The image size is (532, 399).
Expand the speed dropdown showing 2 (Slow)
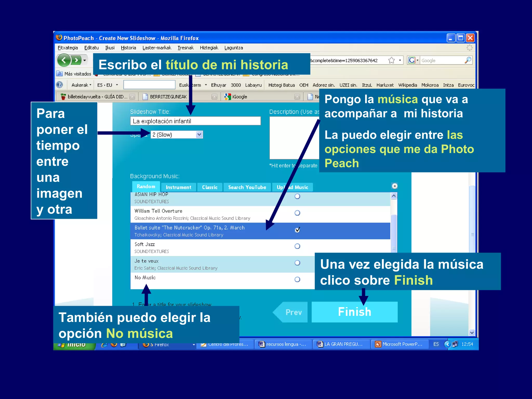pyautogui.click(x=199, y=135)
